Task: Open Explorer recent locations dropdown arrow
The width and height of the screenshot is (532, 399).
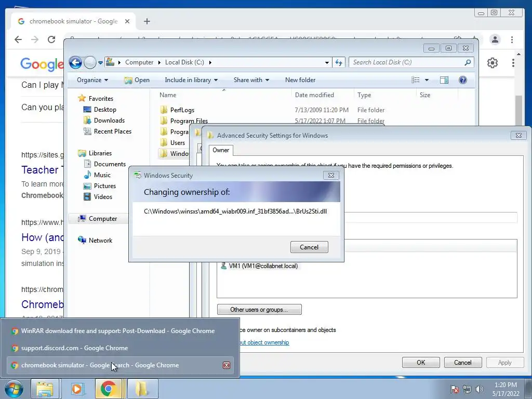Action: [x=100, y=62]
